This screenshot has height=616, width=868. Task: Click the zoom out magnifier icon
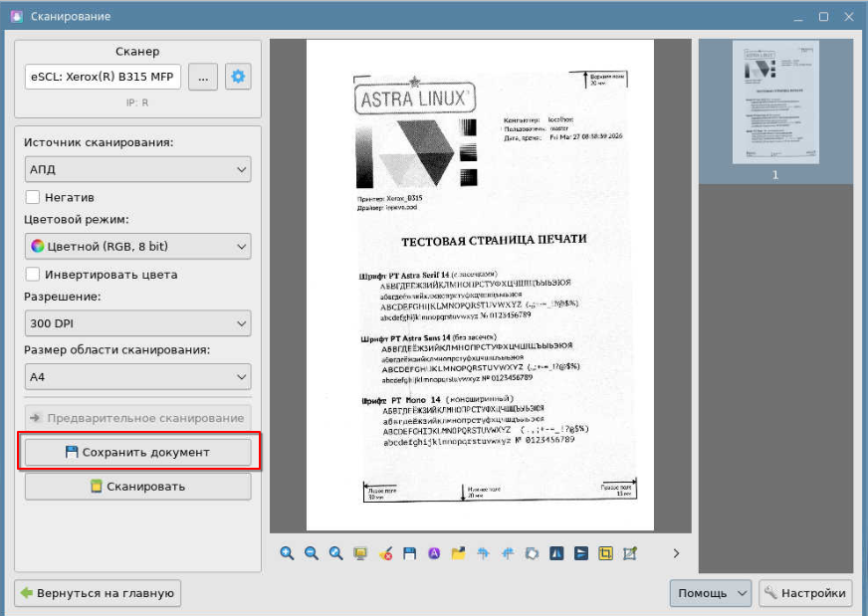point(311,553)
